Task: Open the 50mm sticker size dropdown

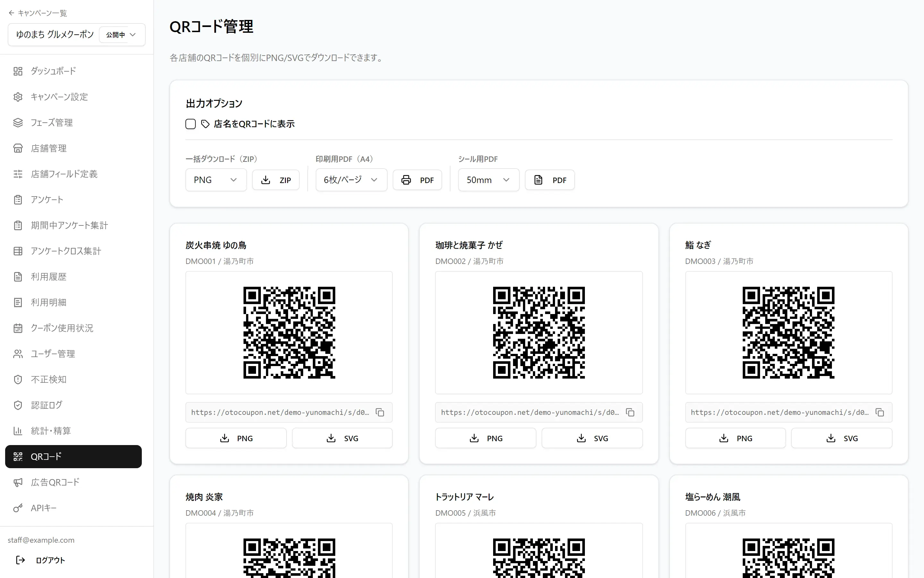Action: pyautogui.click(x=489, y=180)
